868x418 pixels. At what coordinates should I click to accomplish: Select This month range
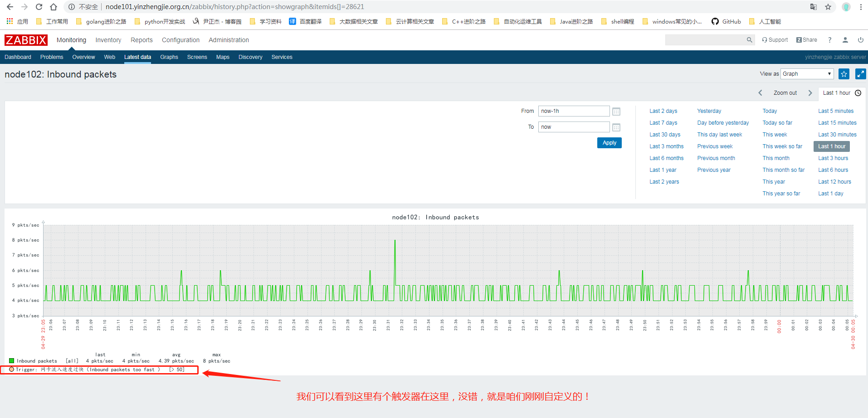click(776, 158)
